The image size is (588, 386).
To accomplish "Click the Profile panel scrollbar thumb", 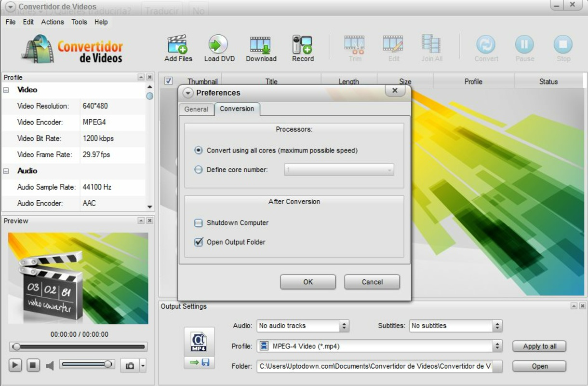I will point(150,96).
